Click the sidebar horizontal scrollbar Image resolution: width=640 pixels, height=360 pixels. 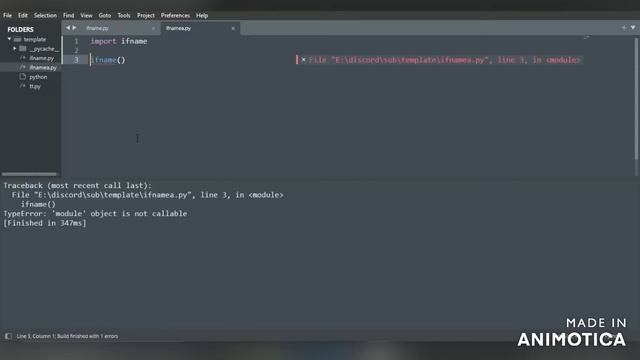click(29, 174)
